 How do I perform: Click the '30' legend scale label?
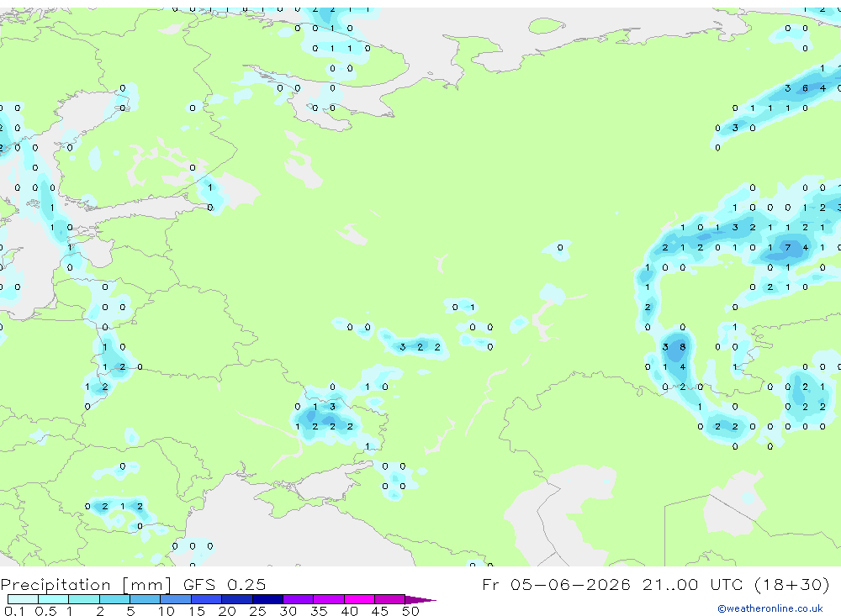pyautogui.click(x=288, y=611)
